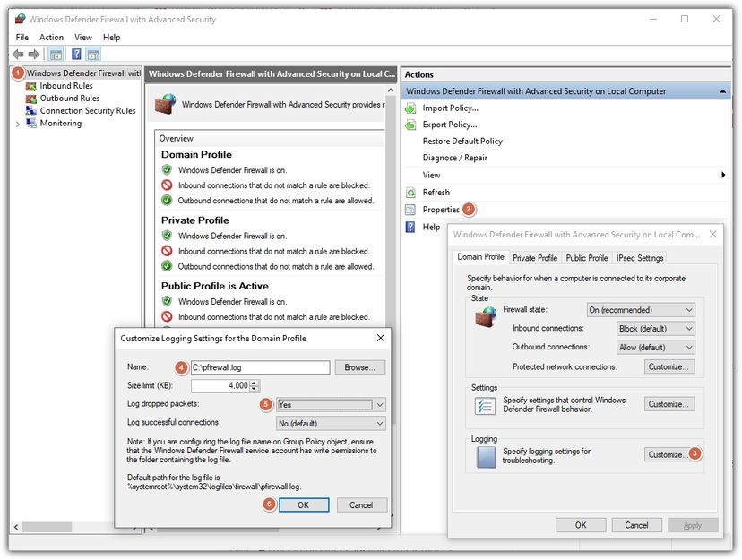Image resolution: width=742 pixels, height=560 pixels.
Task: Click Customize in the Logging section
Action: pos(669,454)
